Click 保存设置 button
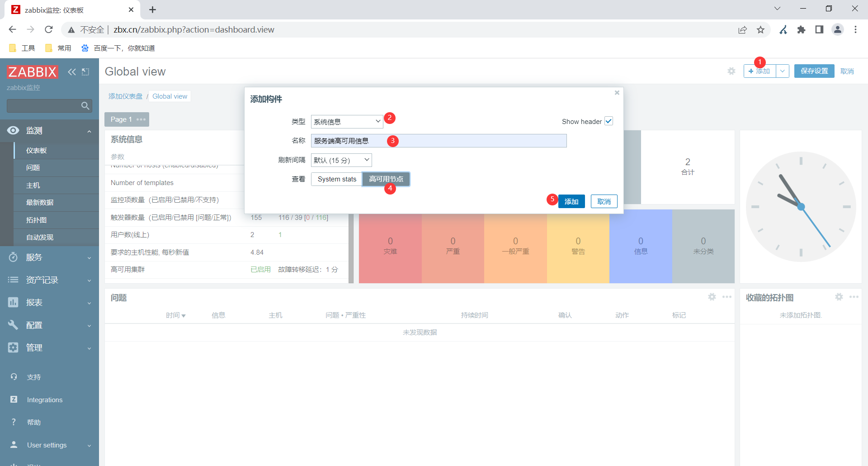 coord(814,71)
